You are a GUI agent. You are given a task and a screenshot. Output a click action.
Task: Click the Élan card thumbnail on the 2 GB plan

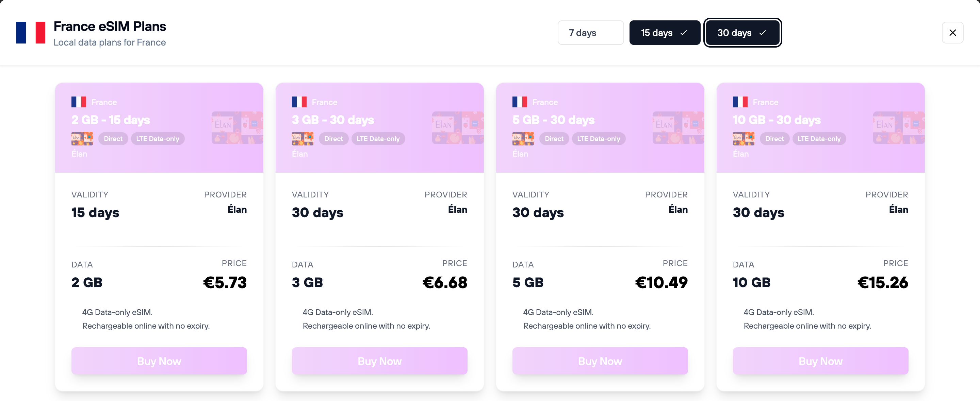point(82,138)
